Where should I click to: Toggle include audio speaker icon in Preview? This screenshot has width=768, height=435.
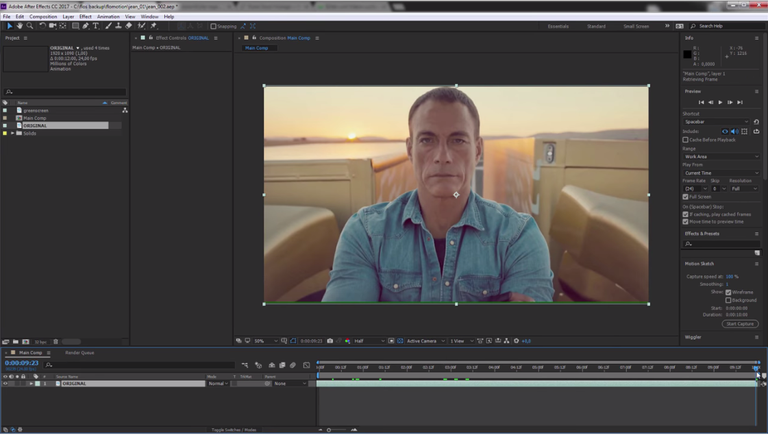pyautogui.click(x=735, y=131)
